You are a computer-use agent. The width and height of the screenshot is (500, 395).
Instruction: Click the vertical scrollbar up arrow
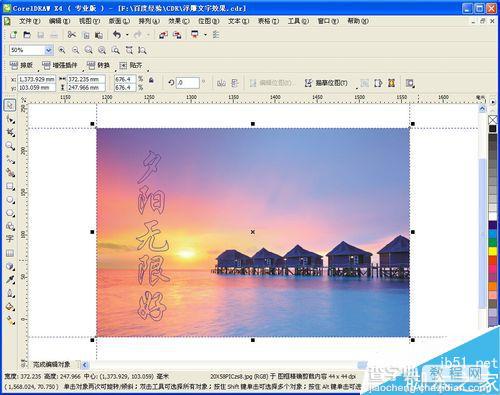482,109
